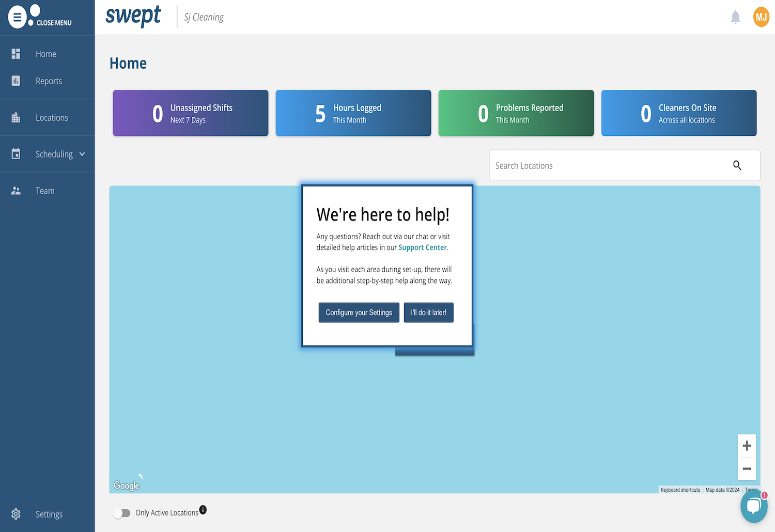The height and width of the screenshot is (532, 775).
Task: Open Reports chart icon in sidebar
Action: (x=16, y=81)
